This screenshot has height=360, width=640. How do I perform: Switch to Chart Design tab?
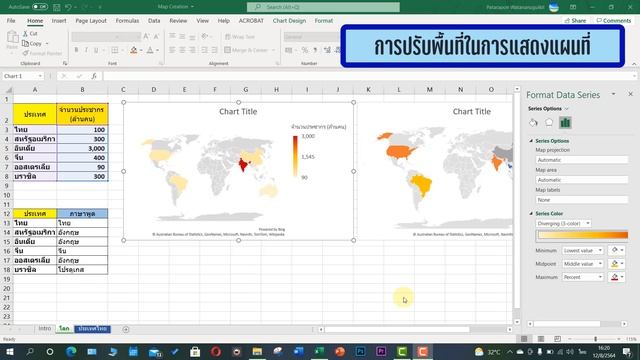coord(289,20)
